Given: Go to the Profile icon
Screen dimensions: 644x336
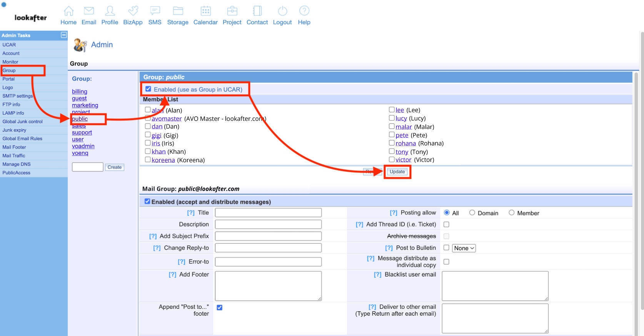Looking at the screenshot, I should pos(110,11).
